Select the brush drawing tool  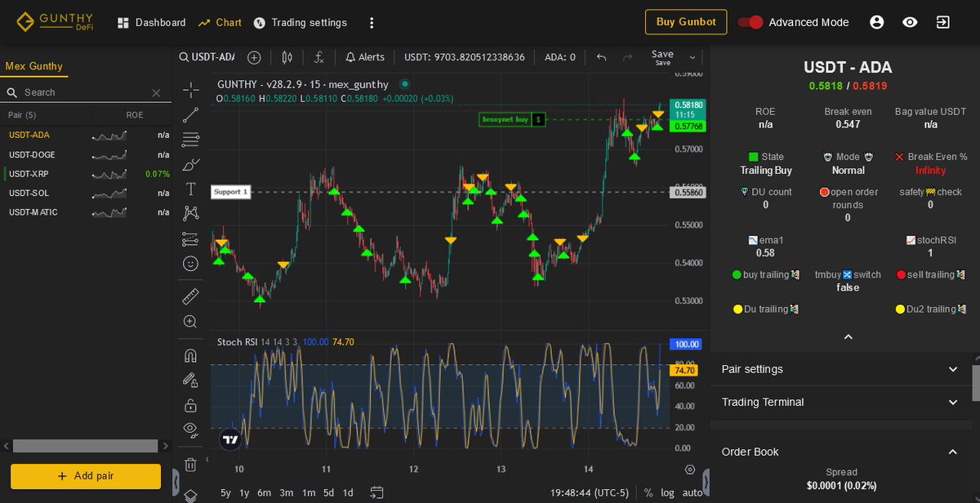click(x=190, y=164)
